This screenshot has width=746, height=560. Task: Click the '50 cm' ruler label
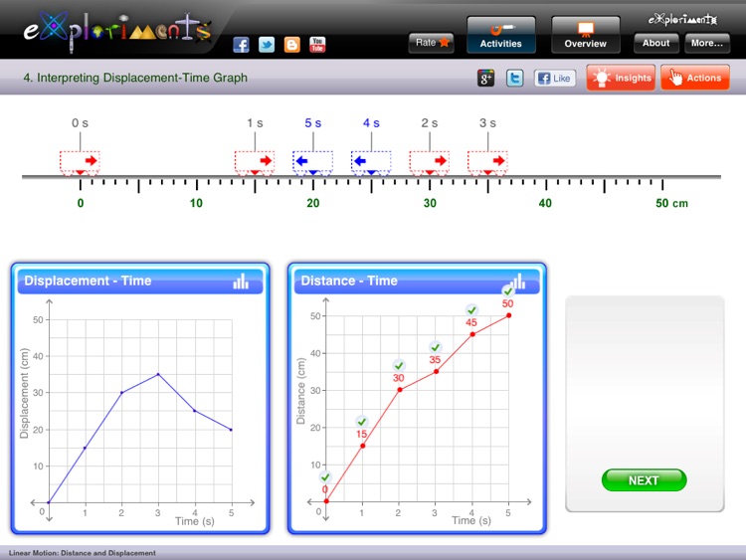[x=671, y=203]
